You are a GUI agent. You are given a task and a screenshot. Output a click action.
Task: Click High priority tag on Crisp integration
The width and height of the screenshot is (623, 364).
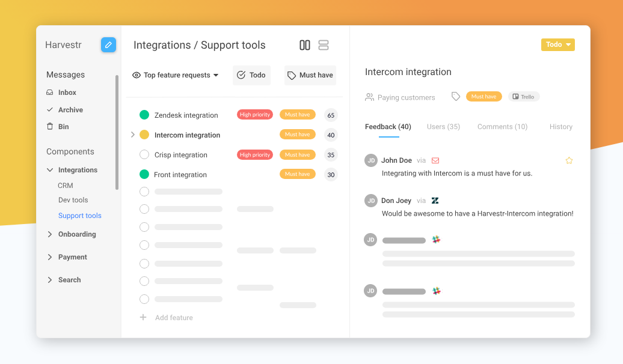255,154
